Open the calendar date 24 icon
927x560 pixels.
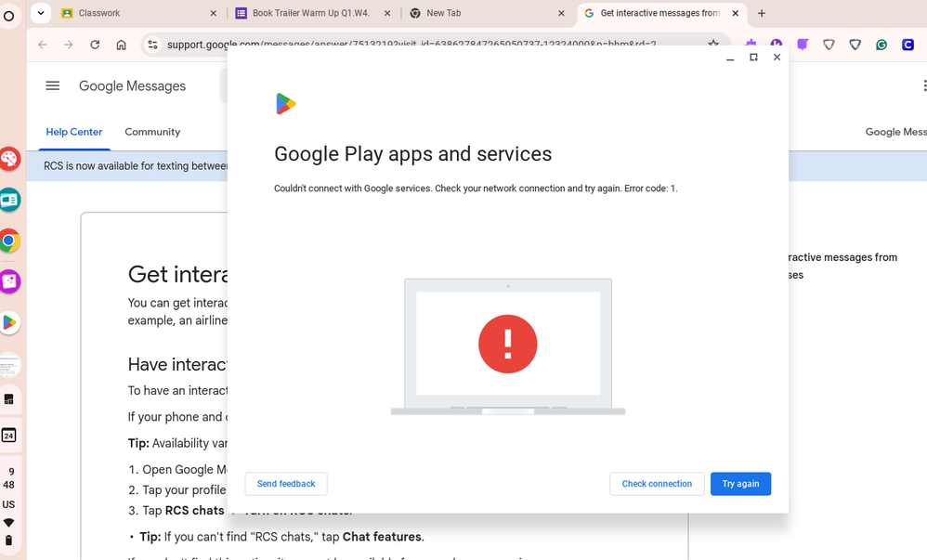pyautogui.click(x=9, y=436)
